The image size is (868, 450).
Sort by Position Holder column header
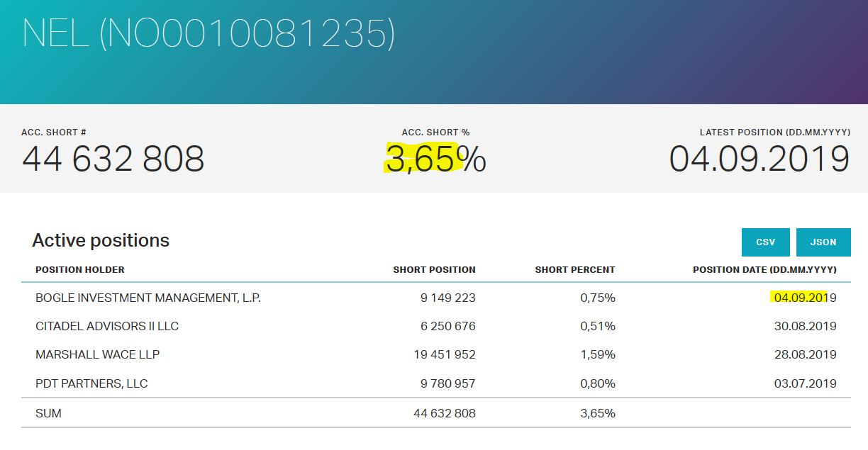[x=80, y=270]
